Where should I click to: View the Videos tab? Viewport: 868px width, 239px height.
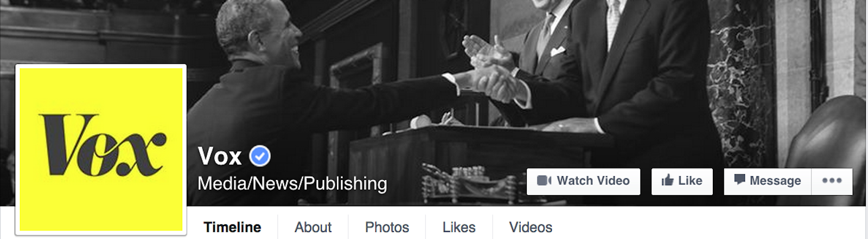[531, 227]
